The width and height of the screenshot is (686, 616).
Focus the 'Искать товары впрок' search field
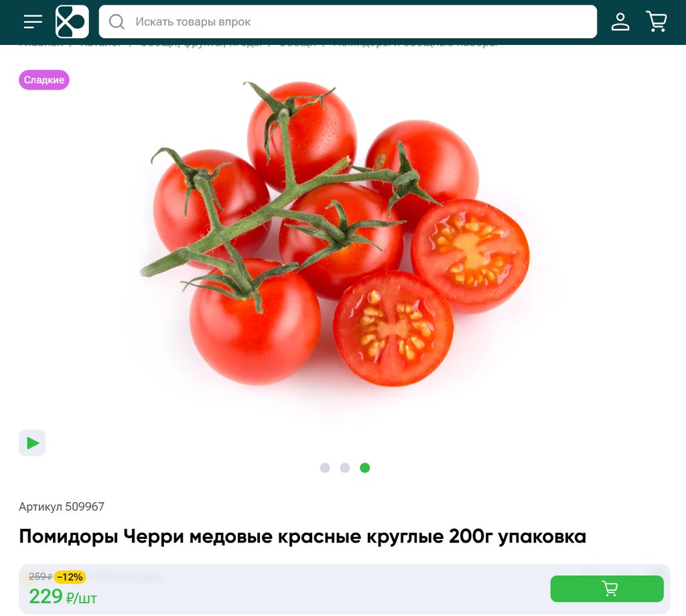(348, 21)
